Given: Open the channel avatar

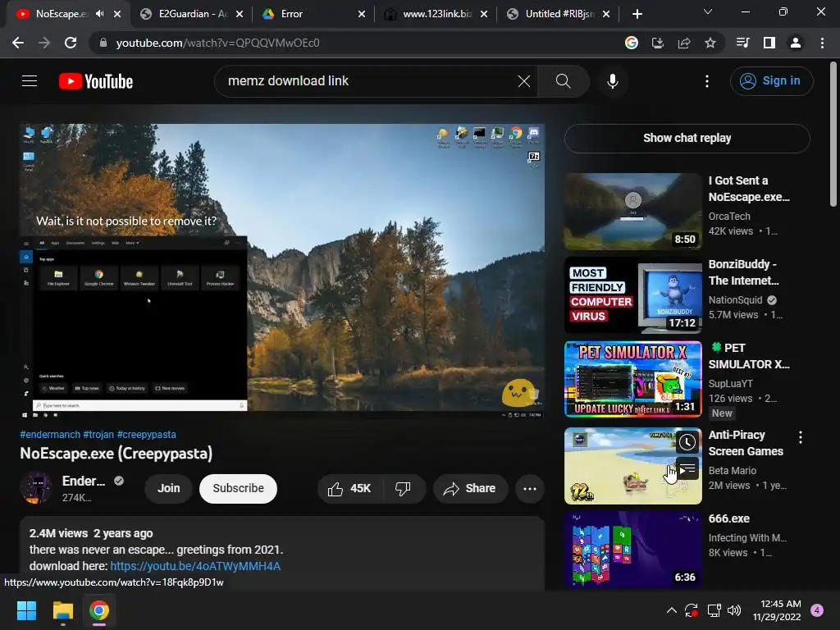Looking at the screenshot, I should point(35,489).
